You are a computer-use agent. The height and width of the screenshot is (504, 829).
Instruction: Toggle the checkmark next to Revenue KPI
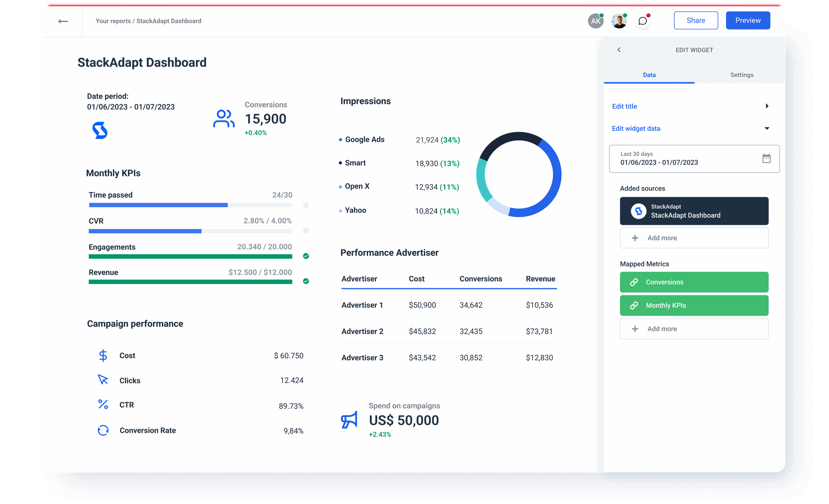click(x=306, y=281)
